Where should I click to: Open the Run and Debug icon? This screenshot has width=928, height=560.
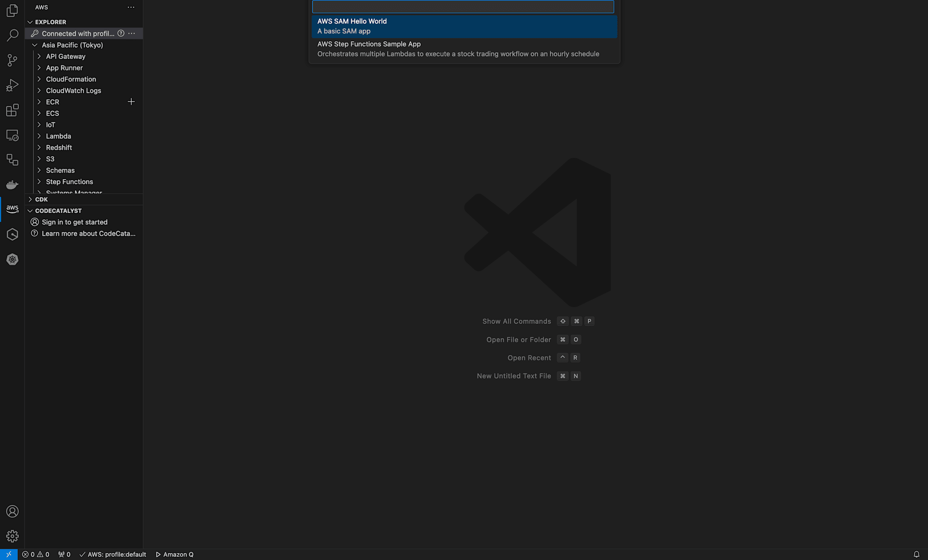click(13, 85)
